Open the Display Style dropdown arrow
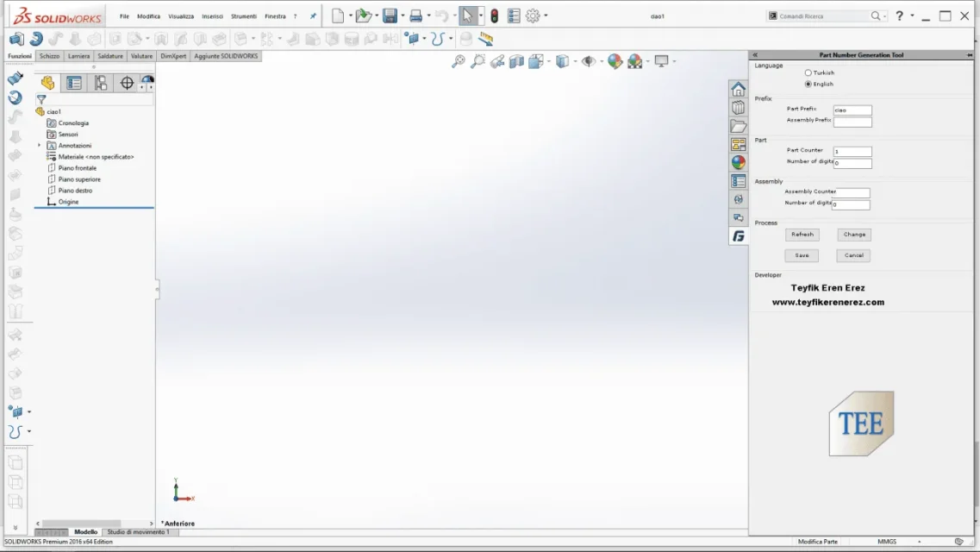The width and height of the screenshot is (980, 552). (x=575, y=61)
